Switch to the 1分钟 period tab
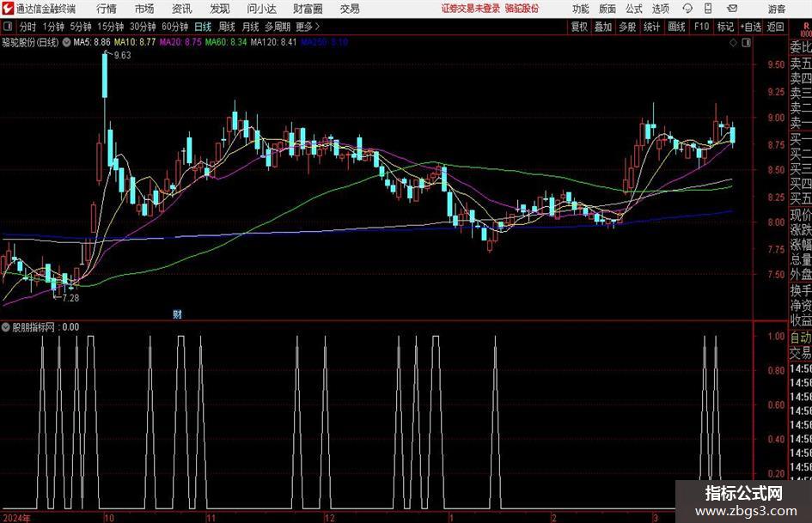812x523 pixels. (53, 27)
